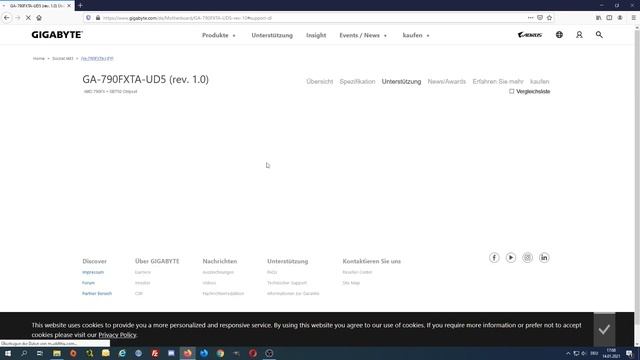Screen dimensions: 640x360
Task: Switch to the Übersicht tab
Action: click(x=320, y=82)
